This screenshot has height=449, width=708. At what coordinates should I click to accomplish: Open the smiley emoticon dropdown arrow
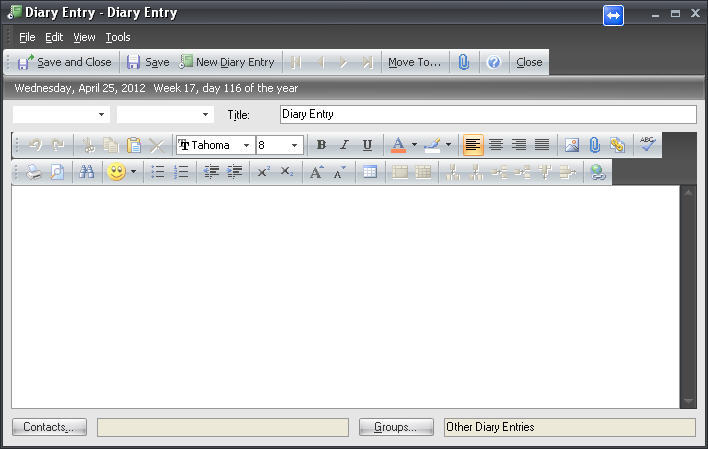(x=133, y=172)
